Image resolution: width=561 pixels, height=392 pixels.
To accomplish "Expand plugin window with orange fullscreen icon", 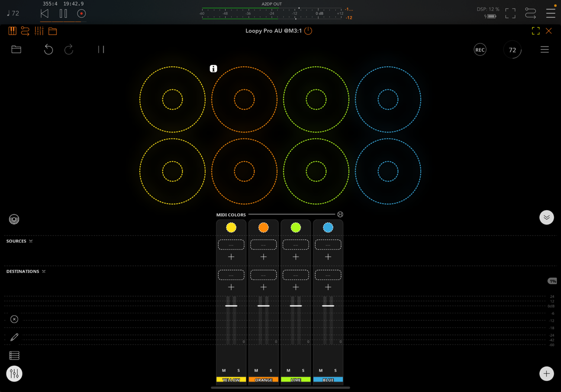I will tap(536, 31).
